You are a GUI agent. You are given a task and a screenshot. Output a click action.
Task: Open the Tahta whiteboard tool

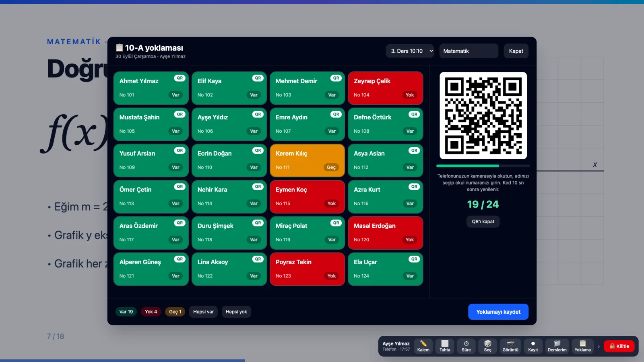(x=445, y=346)
